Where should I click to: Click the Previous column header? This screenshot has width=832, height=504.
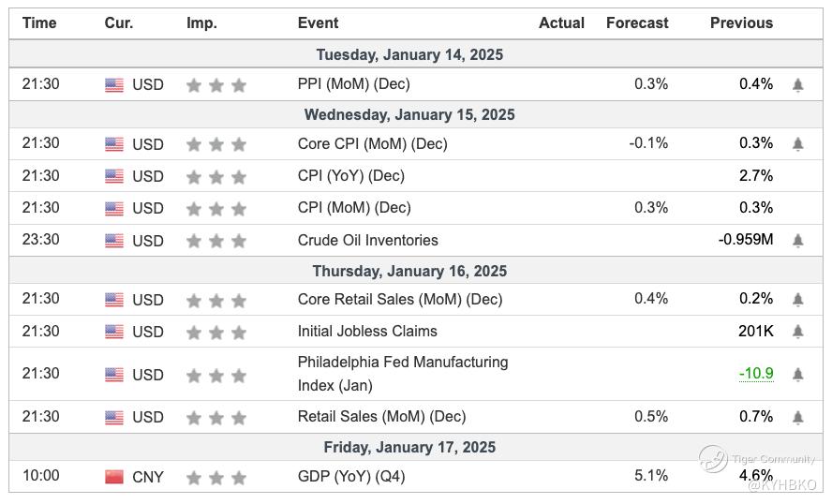point(741,22)
